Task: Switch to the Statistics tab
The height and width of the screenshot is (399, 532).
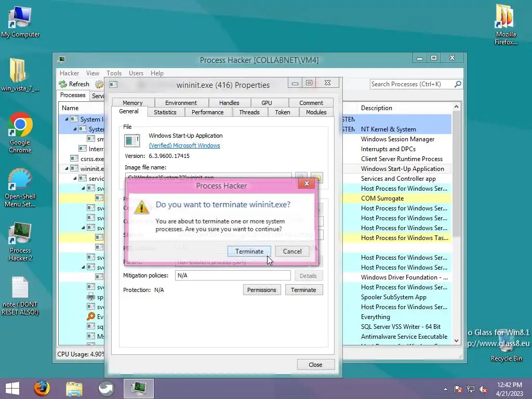Action: (x=165, y=112)
